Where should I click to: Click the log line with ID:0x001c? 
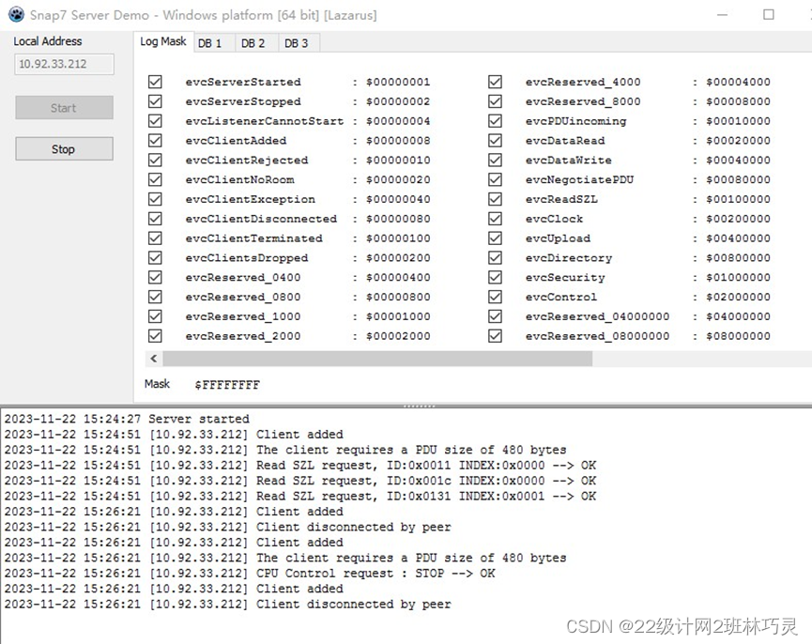[x=300, y=481]
